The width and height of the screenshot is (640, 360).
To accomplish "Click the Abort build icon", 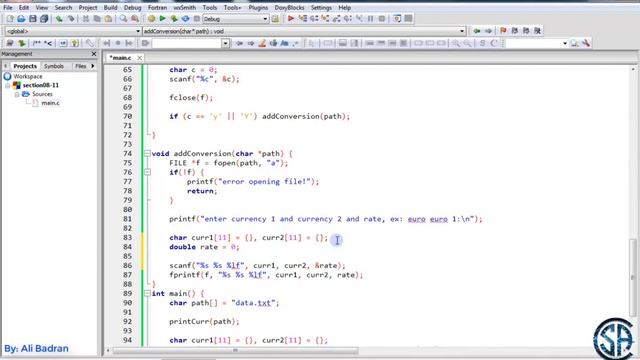I will (x=196, y=19).
